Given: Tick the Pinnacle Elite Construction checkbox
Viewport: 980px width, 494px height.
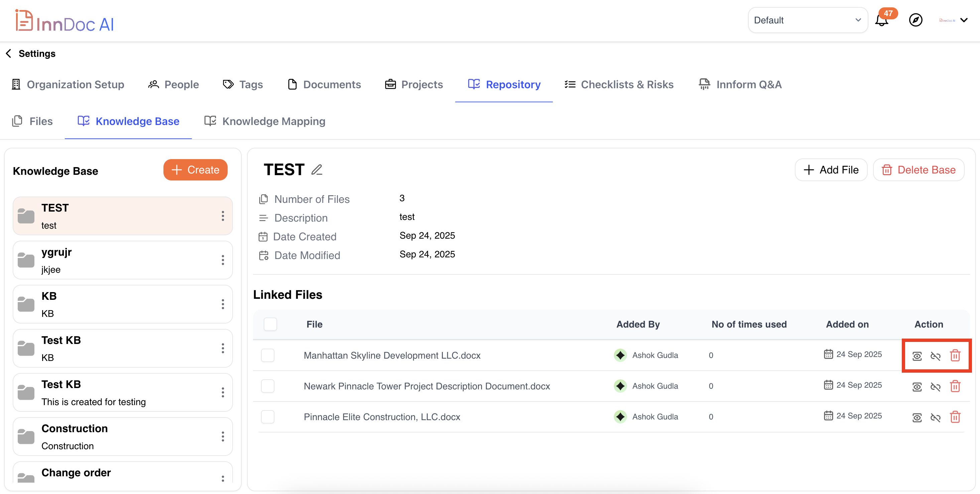Looking at the screenshot, I should click(268, 417).
